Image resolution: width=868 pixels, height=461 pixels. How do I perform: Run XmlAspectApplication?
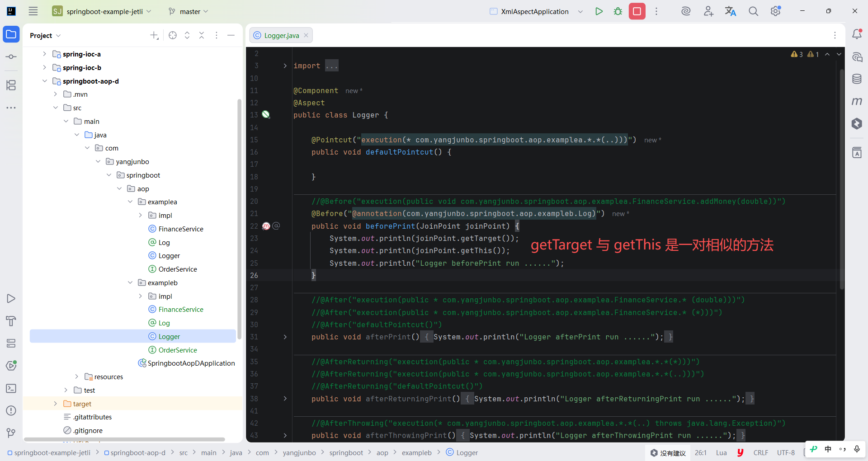(599, 11)
